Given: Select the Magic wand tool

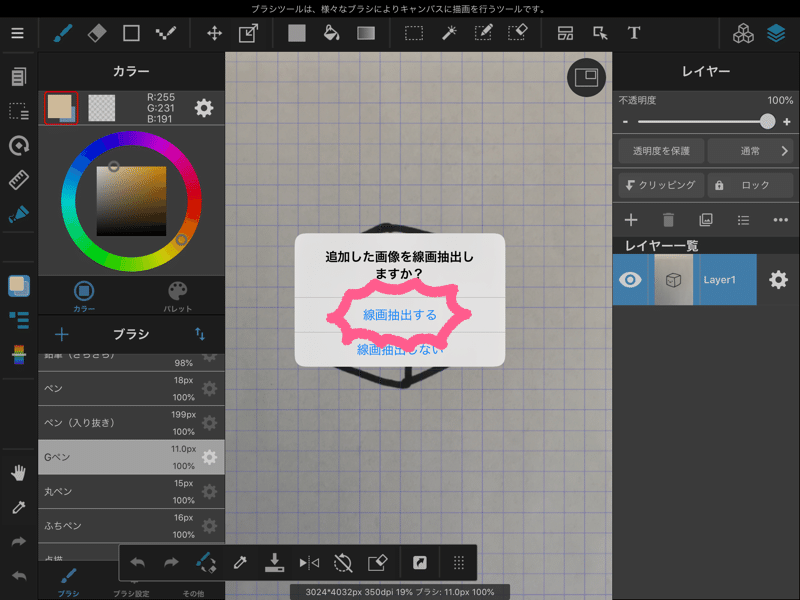Looking at the screenshot, I should pos(449,34).
